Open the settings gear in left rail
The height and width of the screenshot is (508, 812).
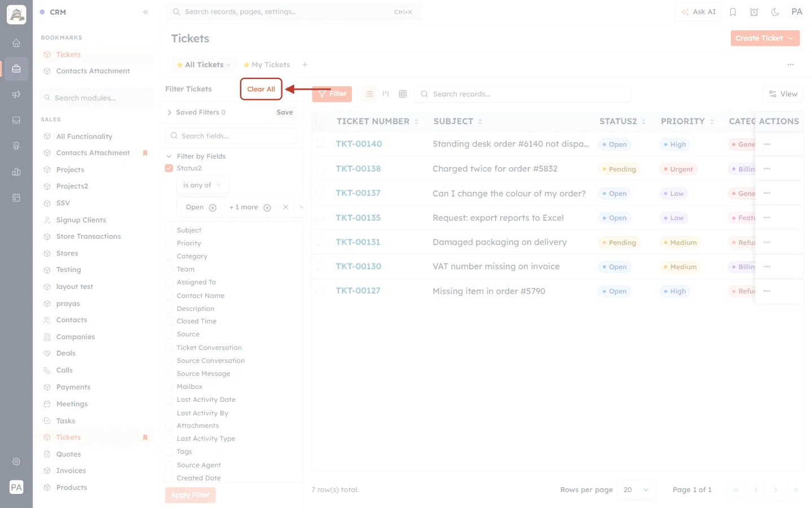tap(16, 462)
